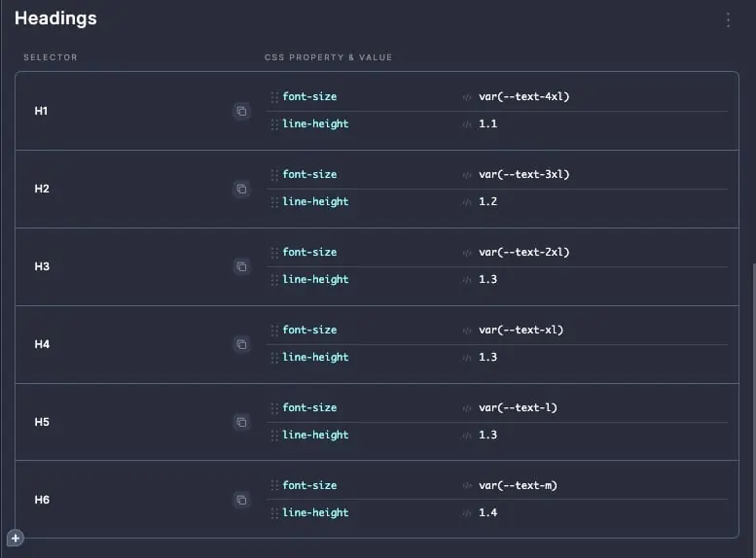The height and width of the screenshot is (558, 756).
Task: Add a new selector with plus button
Action: 16,538
